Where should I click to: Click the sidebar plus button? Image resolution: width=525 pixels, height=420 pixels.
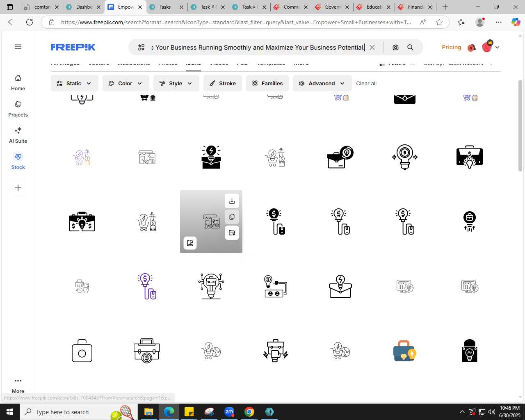click(x=18, y=188)
